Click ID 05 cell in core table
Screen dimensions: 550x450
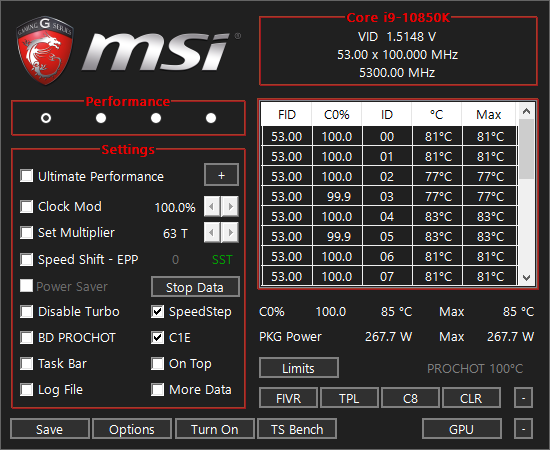coord(387,236)
